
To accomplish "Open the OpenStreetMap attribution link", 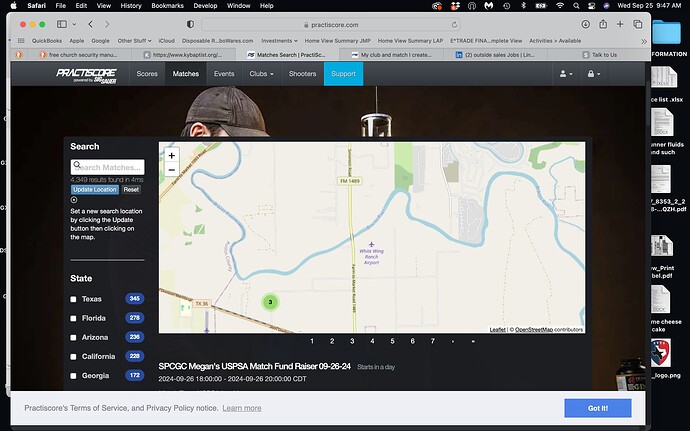I will click(534, 329).
